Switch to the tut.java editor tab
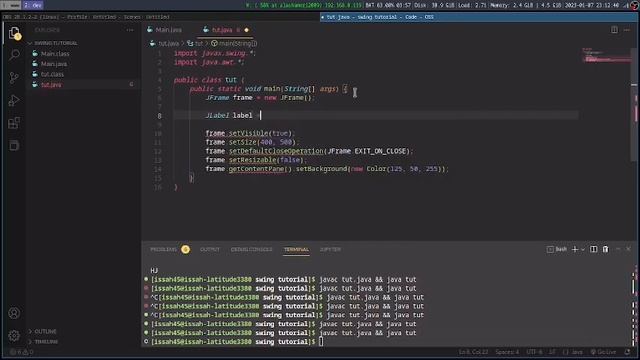This screenshot has height=360, width=640. tap(222, 30)
